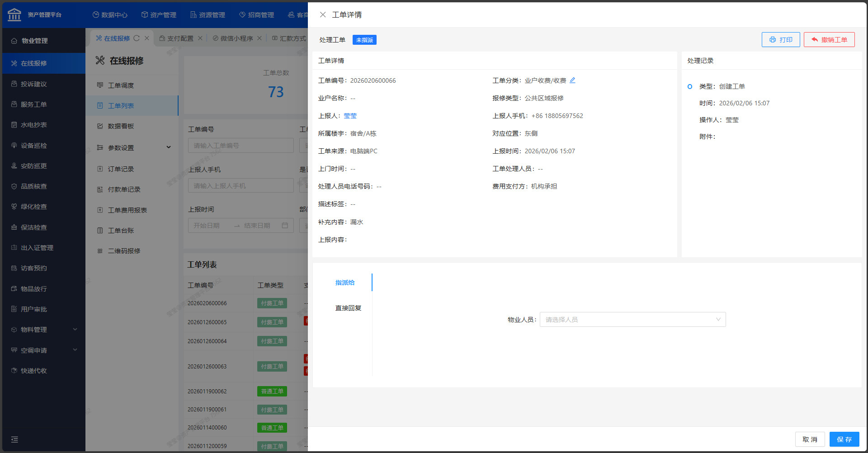Open the 物业人员 selection dropdown
The width and height of the screenshot is (868, 453).
pyautogui.click(x=632, y=320)
